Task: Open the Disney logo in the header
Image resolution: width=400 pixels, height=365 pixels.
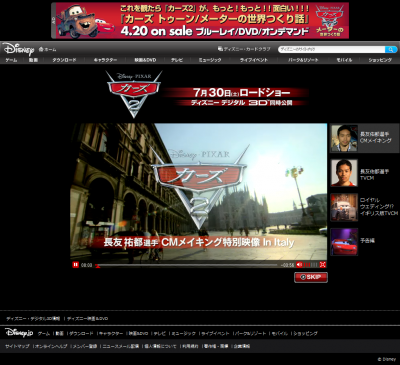Action: pyautogui.click(x=19, y=49)
